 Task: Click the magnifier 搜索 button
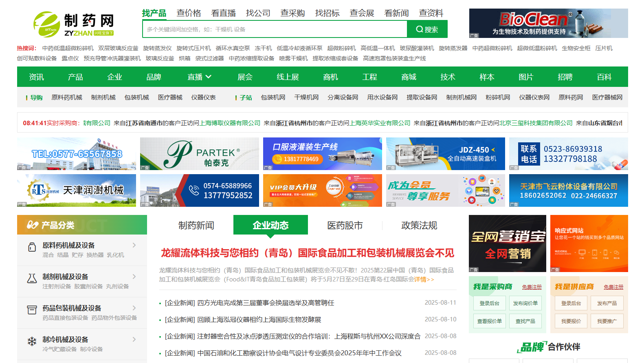pos(427,29)
